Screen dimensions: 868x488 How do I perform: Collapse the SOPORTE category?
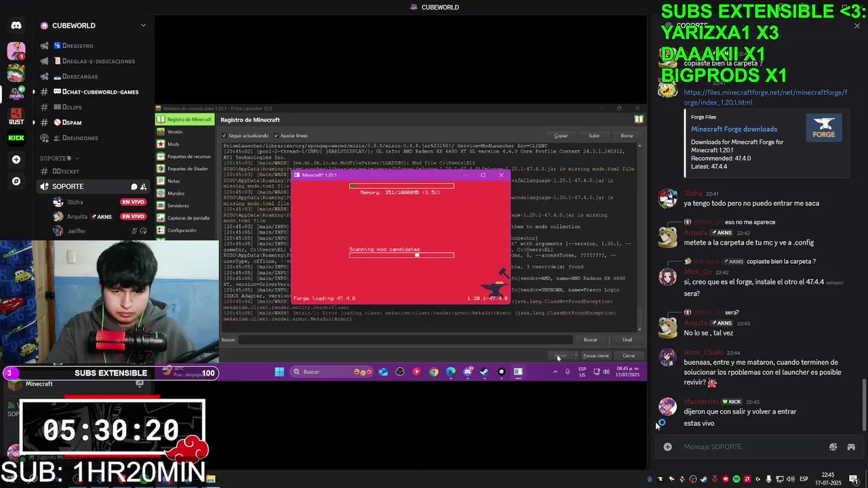[60, 159]
